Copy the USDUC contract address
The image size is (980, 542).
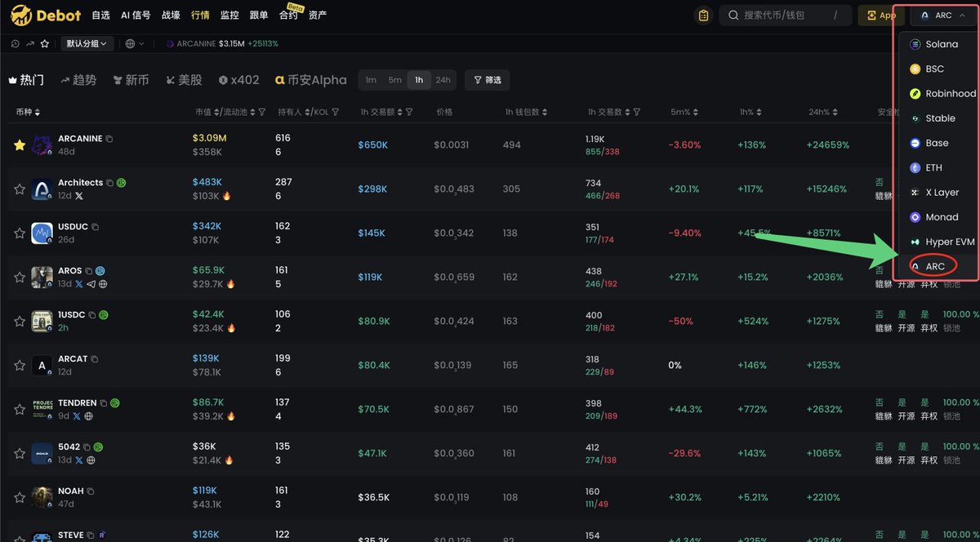coord(96,227)
